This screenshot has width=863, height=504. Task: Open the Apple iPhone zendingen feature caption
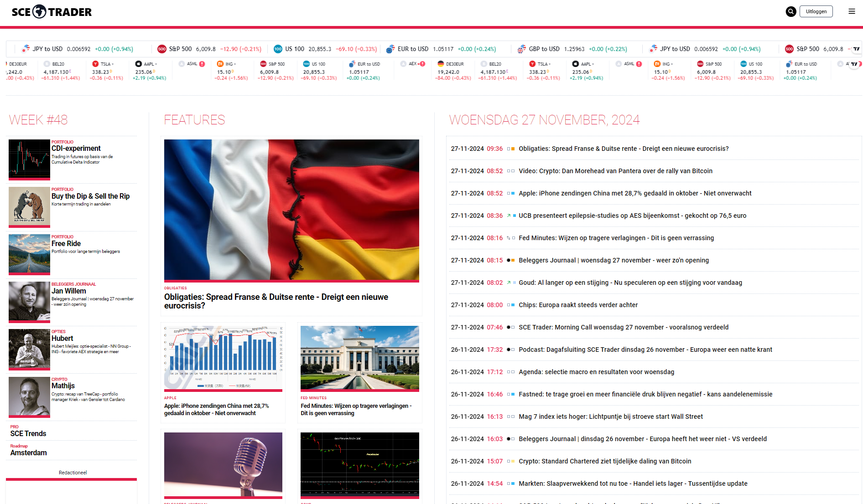(217, 410)
